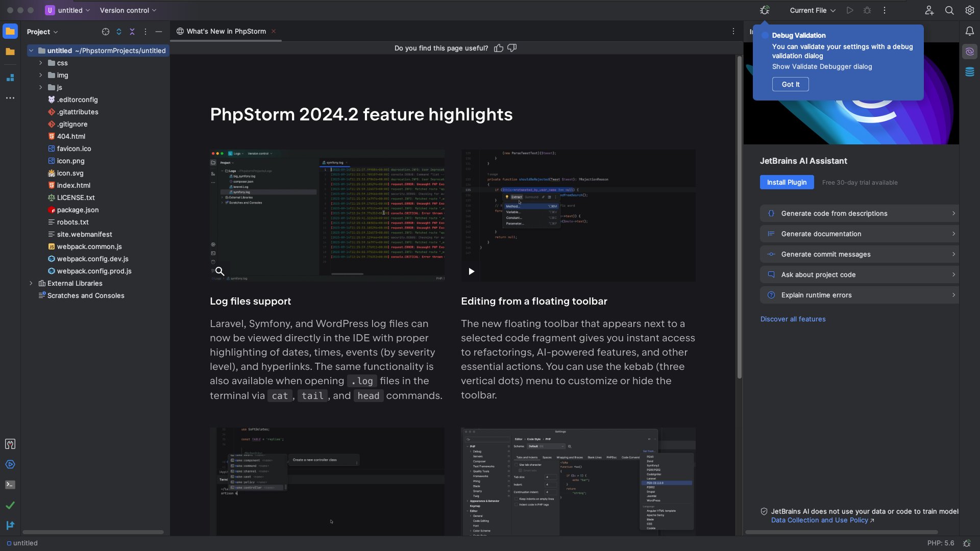Click the Start Listening for PHP Debug icon
980x551 pixels.
click(x=765, y=10)
